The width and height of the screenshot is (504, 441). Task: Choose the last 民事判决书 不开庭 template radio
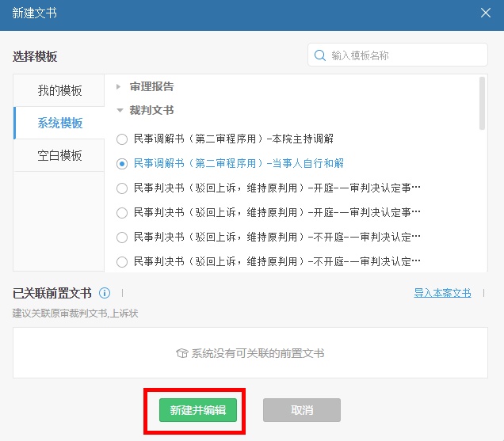(x=122, y=262)
